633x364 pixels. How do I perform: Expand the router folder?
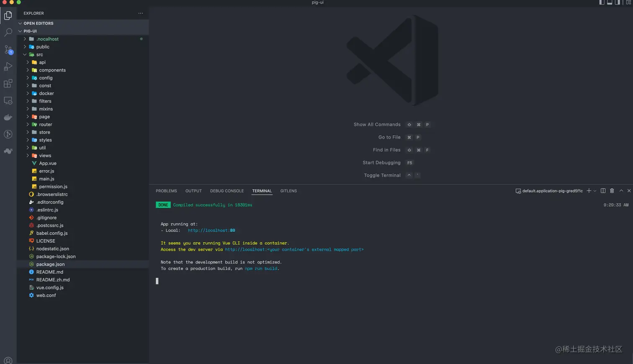[x=83, y=124]
